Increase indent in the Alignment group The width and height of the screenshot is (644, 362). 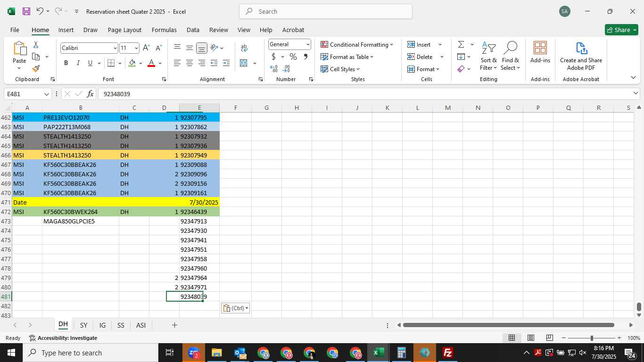(x=226, y=63)
